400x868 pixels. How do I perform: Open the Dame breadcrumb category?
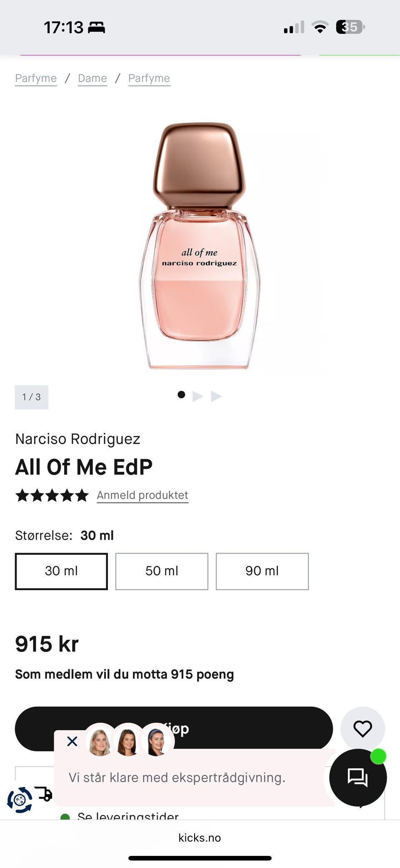tap(92, 78)
